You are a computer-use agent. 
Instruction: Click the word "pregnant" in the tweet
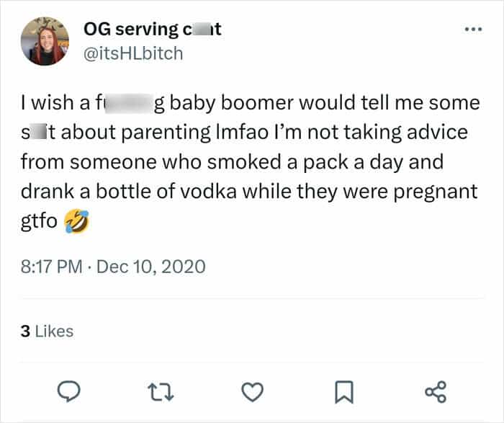[x=436, y=192]
